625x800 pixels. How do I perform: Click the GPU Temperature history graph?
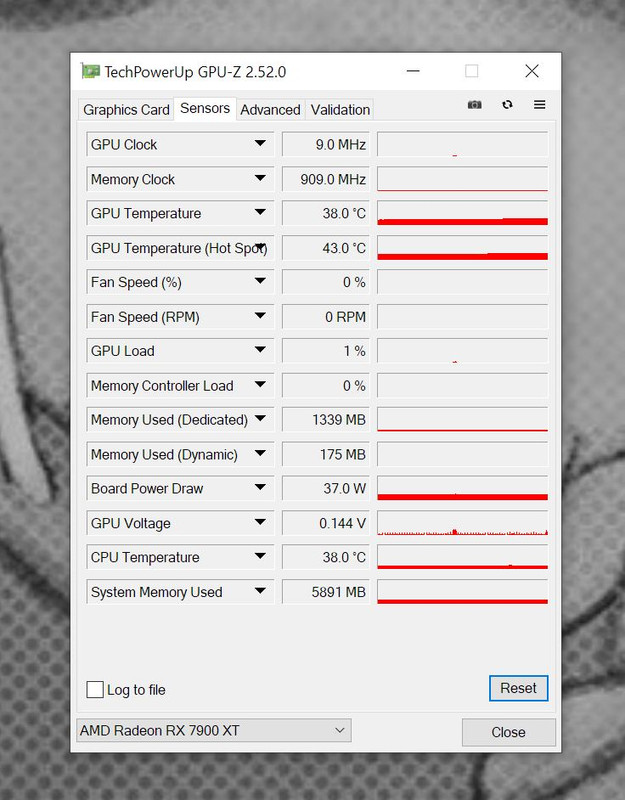click(x=462, y=213)
